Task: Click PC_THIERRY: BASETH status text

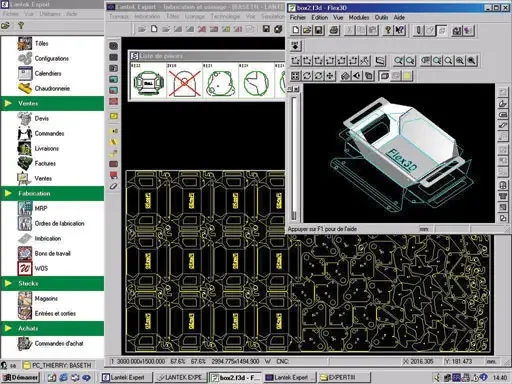Action: pyautogui.click(x=62, y=365)
